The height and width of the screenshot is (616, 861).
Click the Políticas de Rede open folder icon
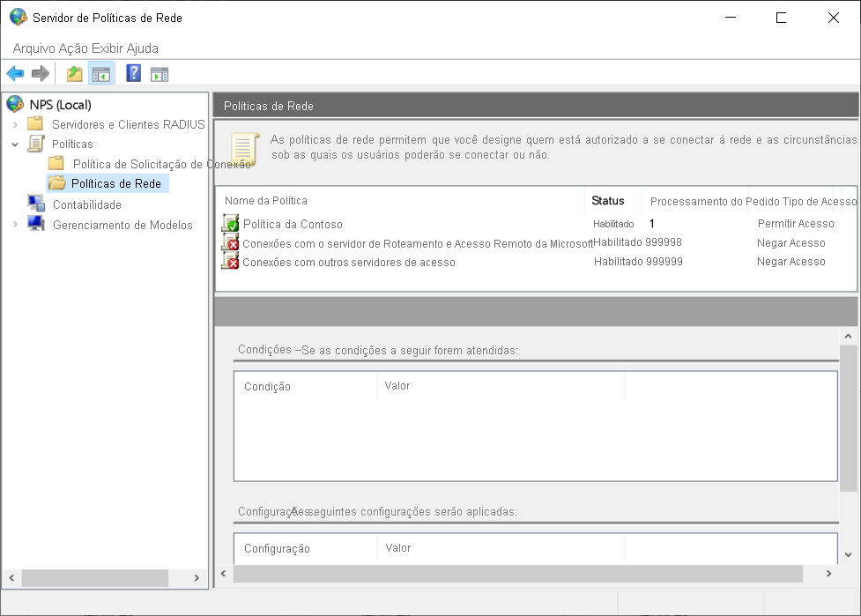(56, 182)
